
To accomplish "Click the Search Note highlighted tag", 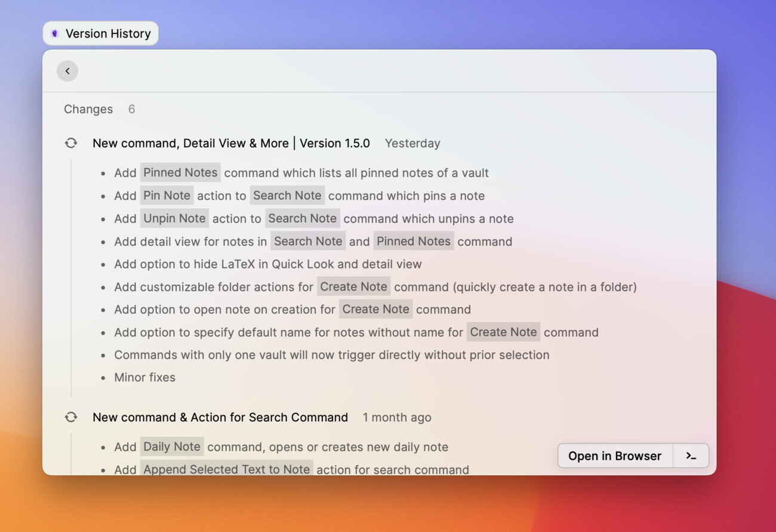I will [x=287, y=195].
